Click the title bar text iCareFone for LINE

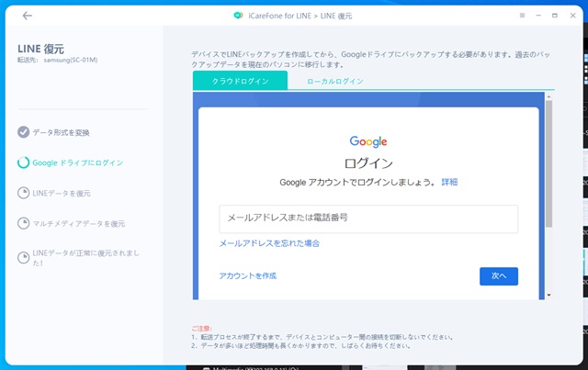(x=279, y=16)
